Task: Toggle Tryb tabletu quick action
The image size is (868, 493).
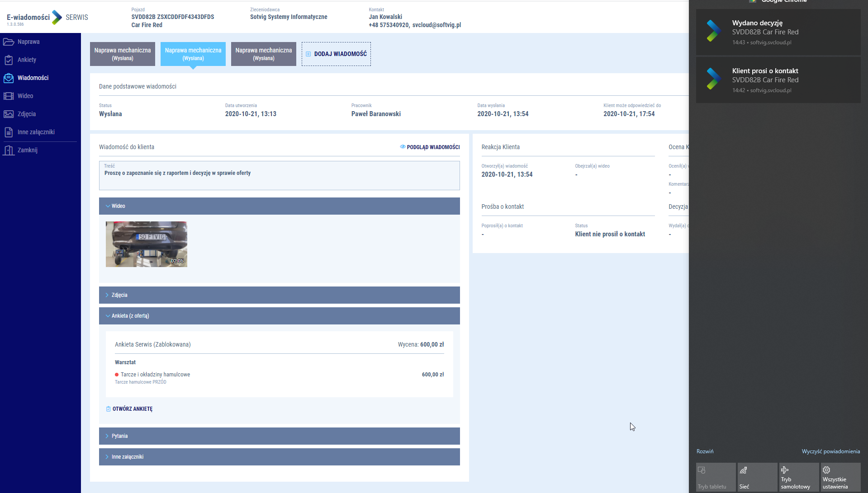Action: coord(716,477)
